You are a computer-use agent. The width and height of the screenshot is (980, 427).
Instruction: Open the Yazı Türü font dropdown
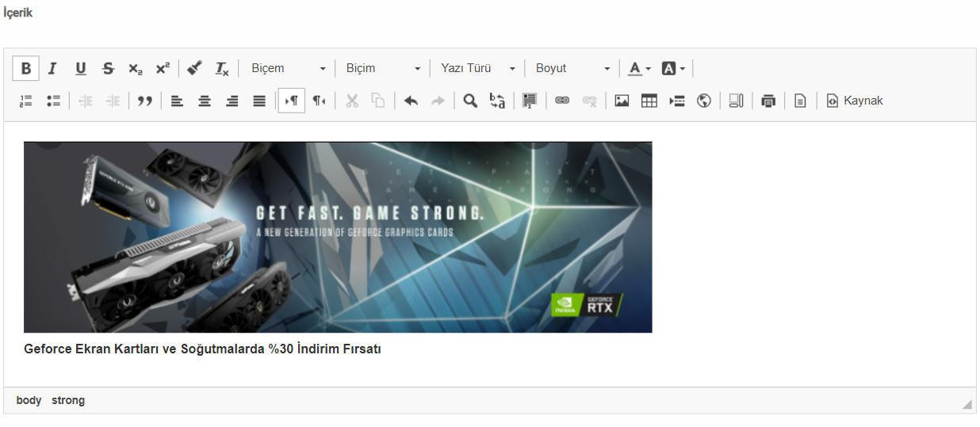tap(477, 68)
